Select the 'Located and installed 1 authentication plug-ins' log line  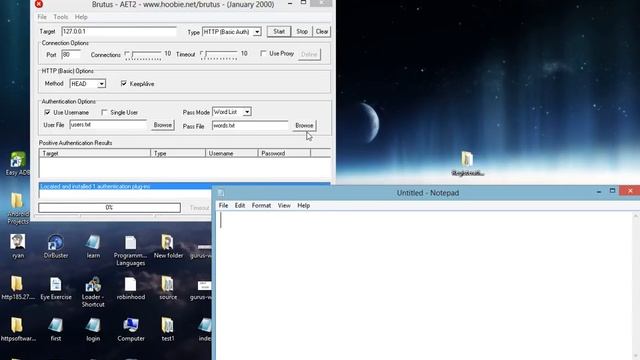[184, 186]
